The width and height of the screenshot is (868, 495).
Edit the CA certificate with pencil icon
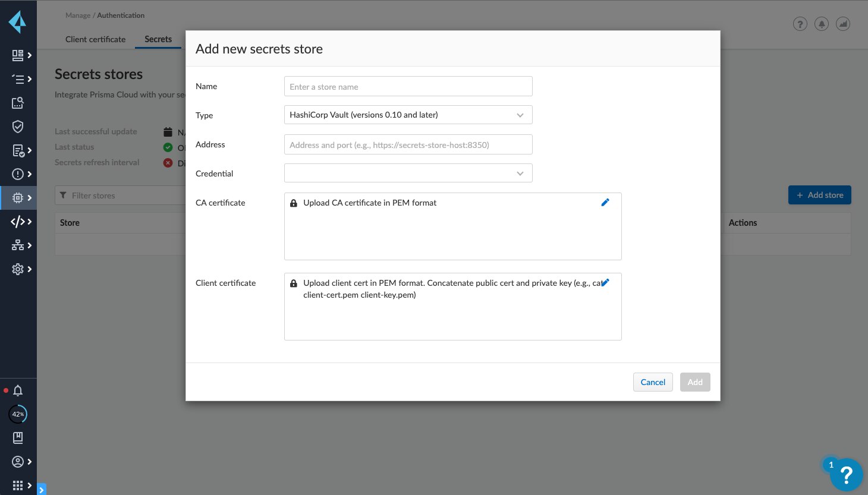tap(605, 203)
